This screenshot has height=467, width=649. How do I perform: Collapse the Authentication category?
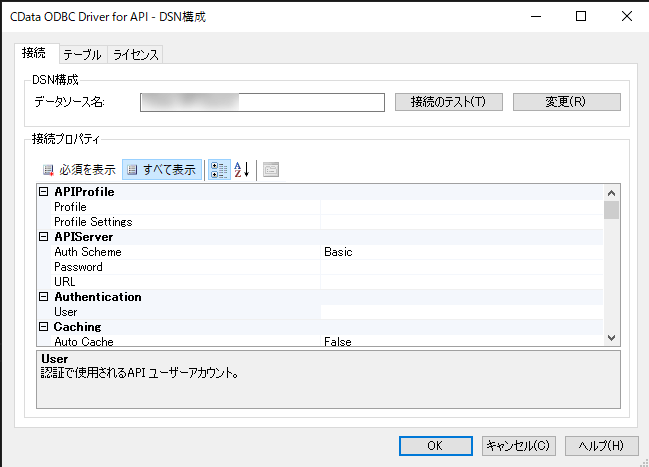pyautogui.click(x=43, y=297)
